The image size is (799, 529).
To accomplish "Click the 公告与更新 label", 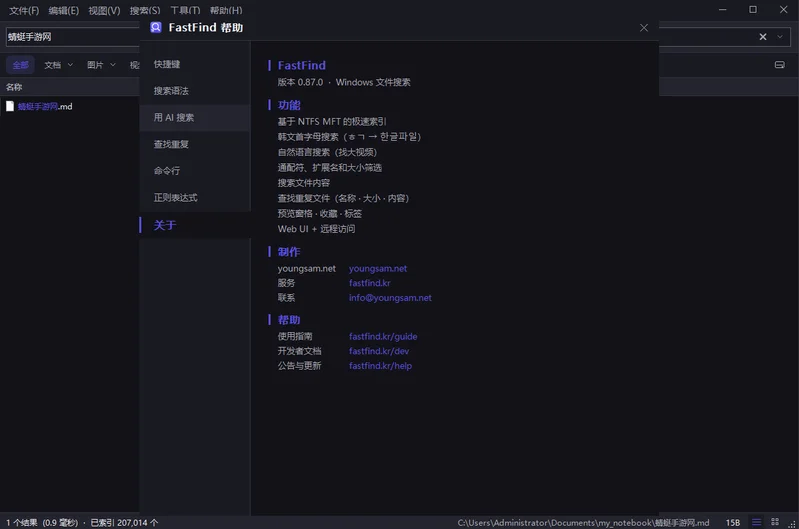I will (x=299, y=366).
